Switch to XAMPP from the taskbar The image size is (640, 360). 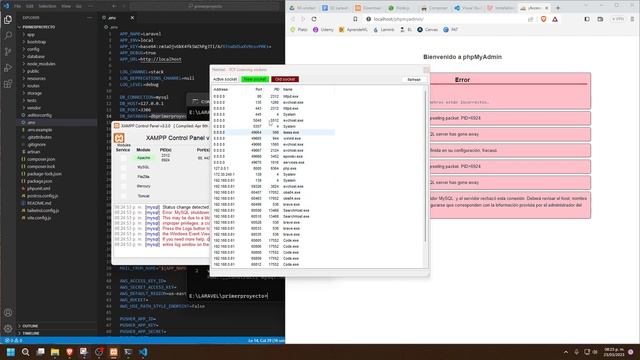tap(113, 352)
